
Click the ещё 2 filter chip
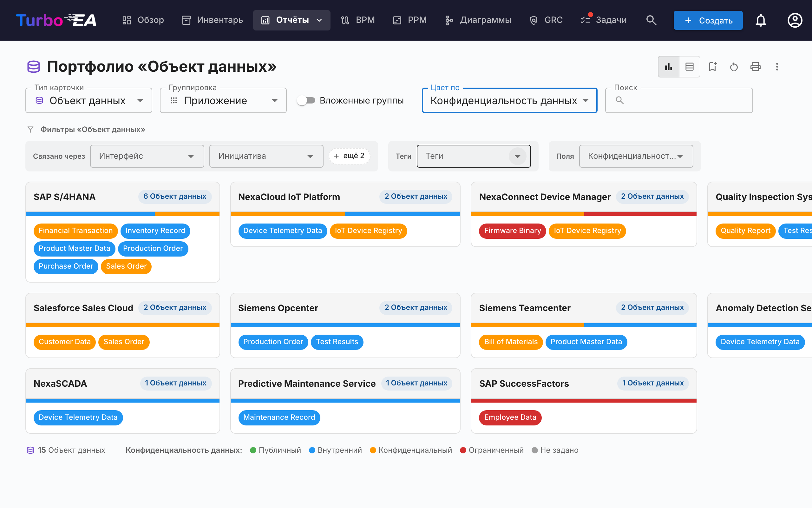(349, 156)
